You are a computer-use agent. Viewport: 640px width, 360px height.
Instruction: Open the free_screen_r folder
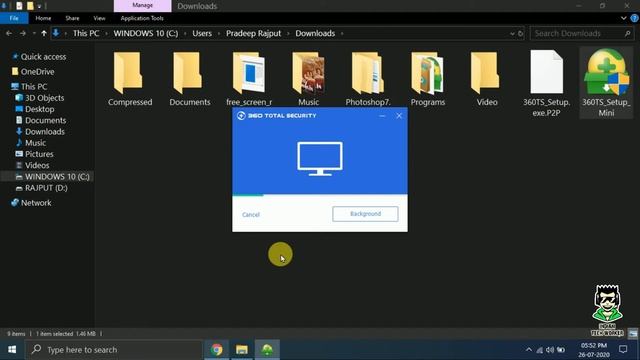(x=249, y=80)
